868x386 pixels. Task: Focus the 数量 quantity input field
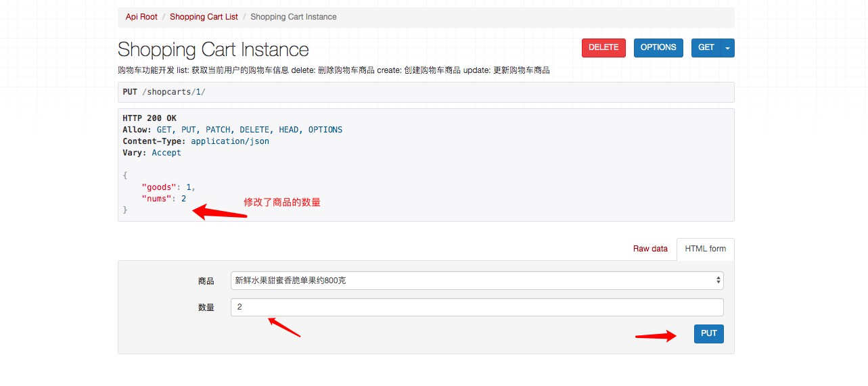[x=477, y=307]
